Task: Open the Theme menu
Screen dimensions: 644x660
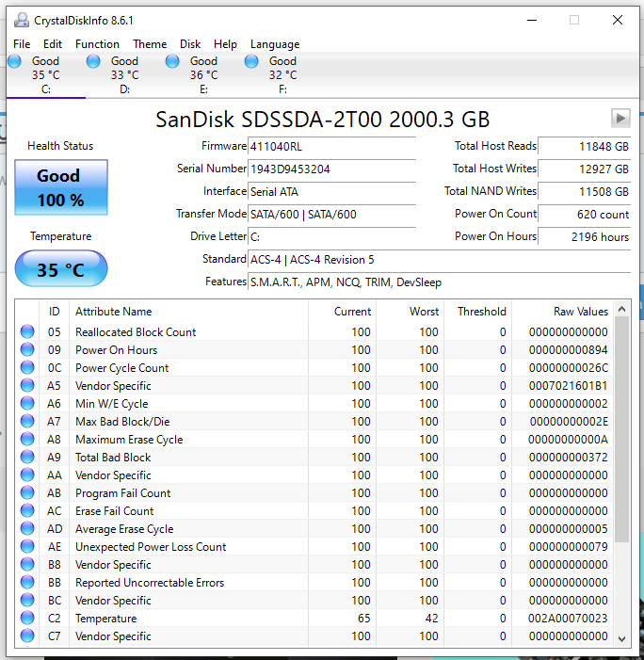Action: (x=150, y=44)
